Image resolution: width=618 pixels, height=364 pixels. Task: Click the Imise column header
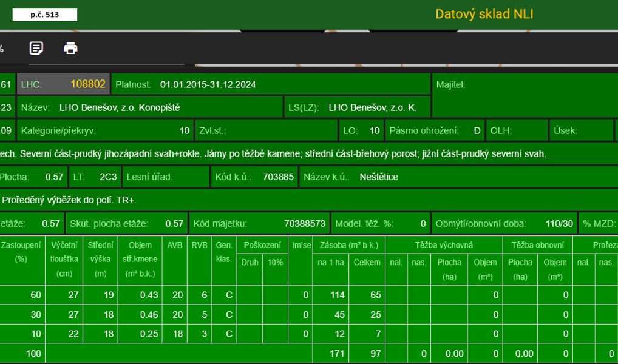click(x=301, y=260)
